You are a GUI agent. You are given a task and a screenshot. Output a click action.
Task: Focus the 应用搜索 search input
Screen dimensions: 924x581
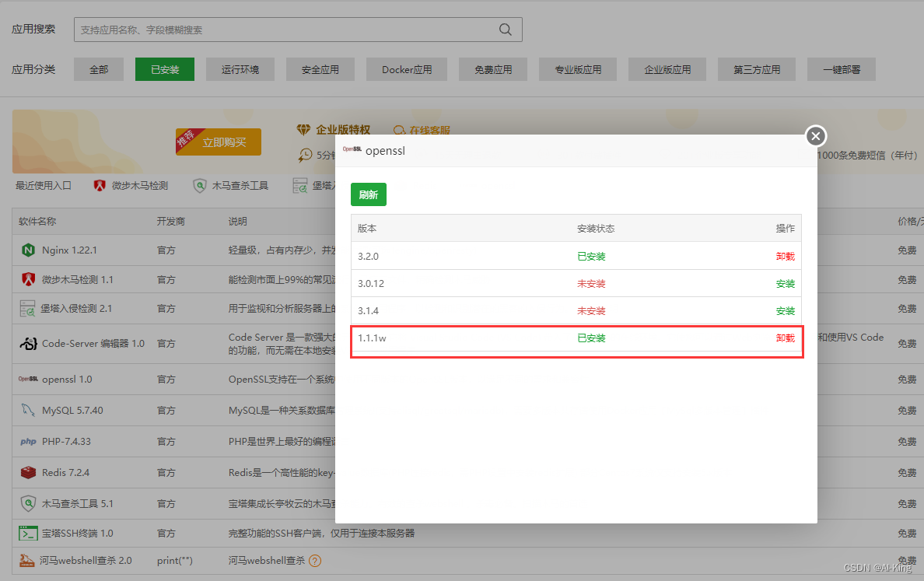click(298, 30)
